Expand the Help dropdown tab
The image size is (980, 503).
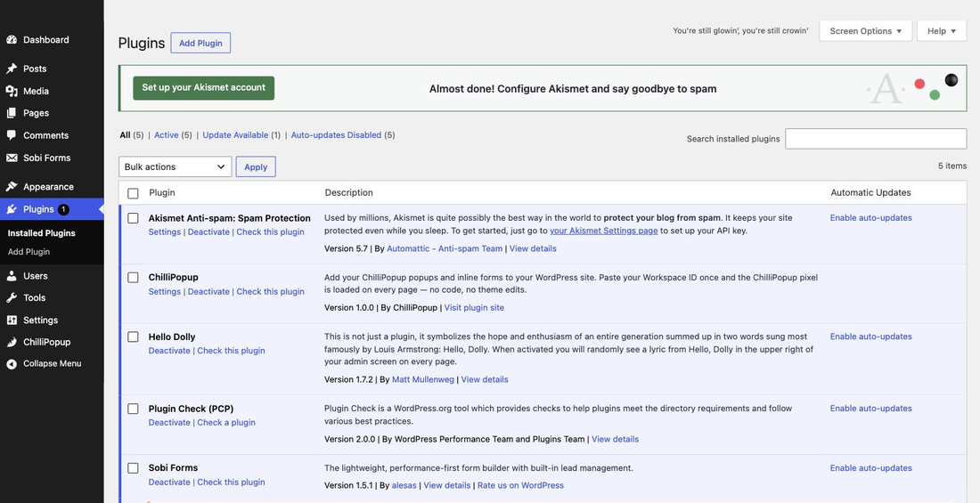click(x=942, y=31)
